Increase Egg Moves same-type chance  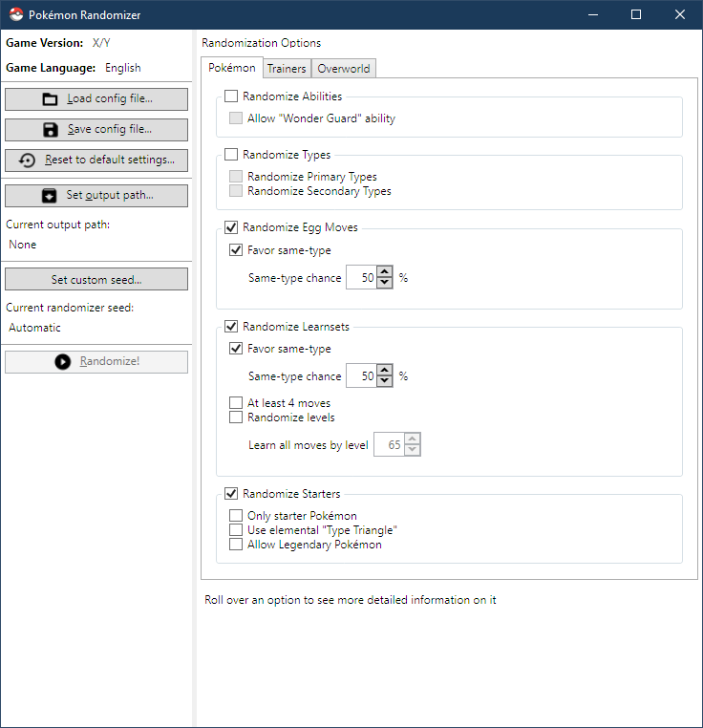tap(385, 271)
